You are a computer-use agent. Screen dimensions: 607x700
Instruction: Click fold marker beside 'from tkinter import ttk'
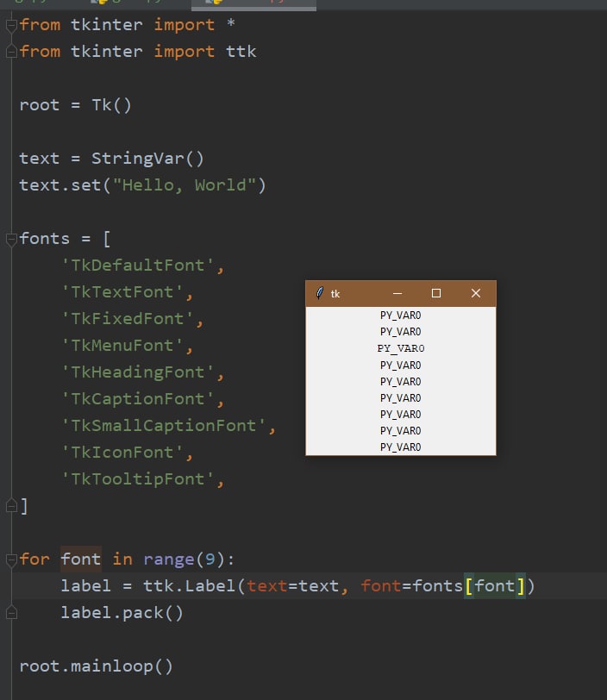[x=11, y=53]
